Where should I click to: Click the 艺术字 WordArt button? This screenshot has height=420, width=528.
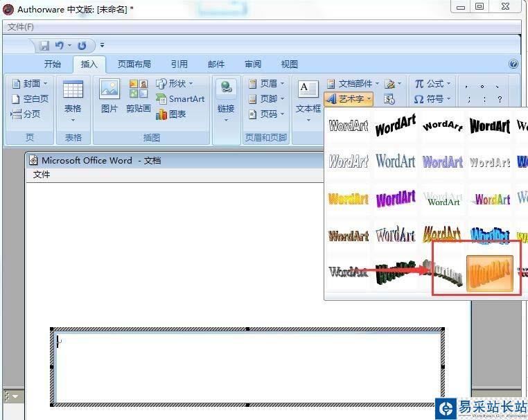coord(349,99)
